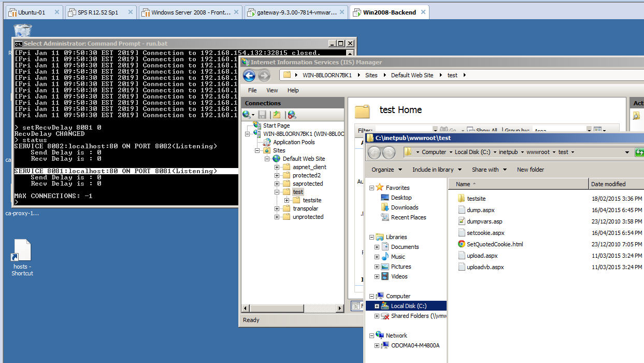Switch to the Ubuntu-01 VM tab
This screenshot has height=363, width=644.
pyautogui.click(x=35, y=12)
